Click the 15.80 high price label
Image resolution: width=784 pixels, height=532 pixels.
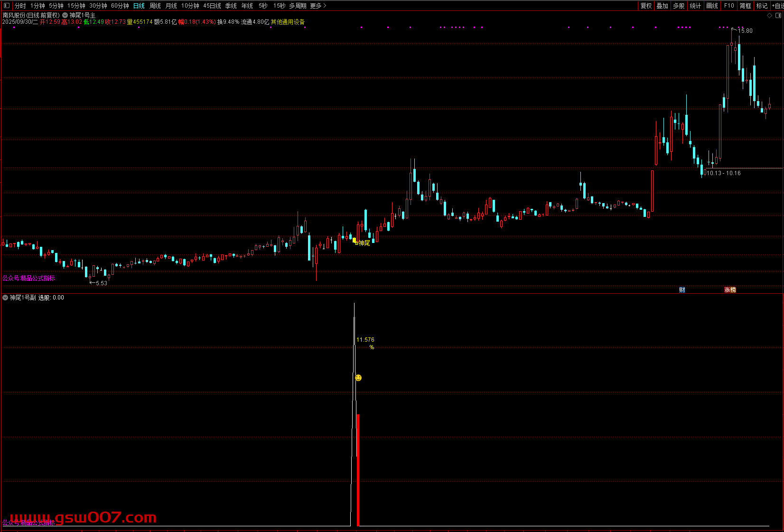[745, 31]
